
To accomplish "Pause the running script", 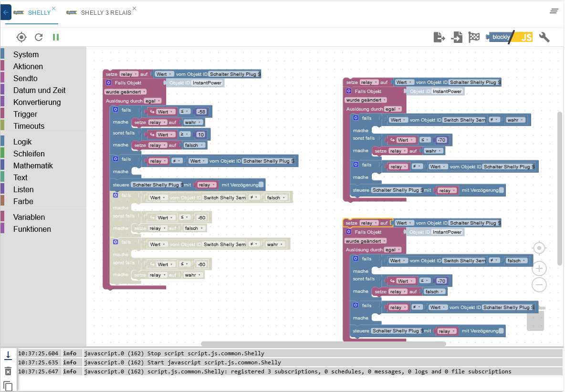I will 56,37.
